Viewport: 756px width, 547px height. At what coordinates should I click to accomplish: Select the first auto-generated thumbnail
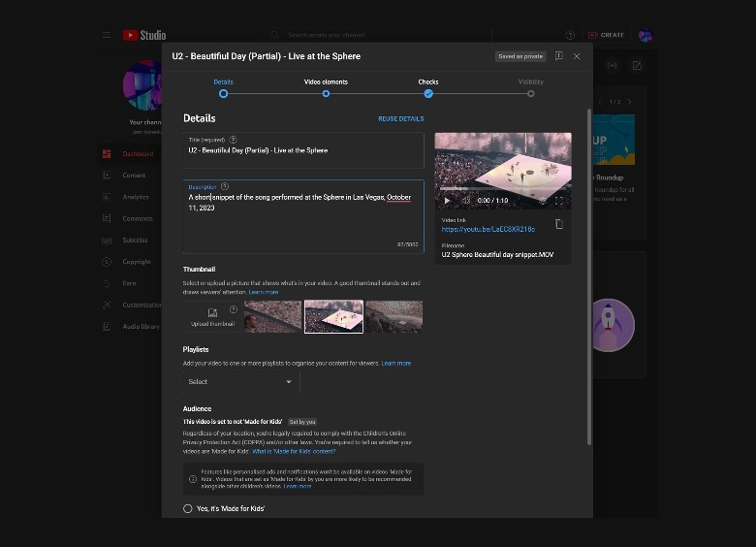coord(272,316)
